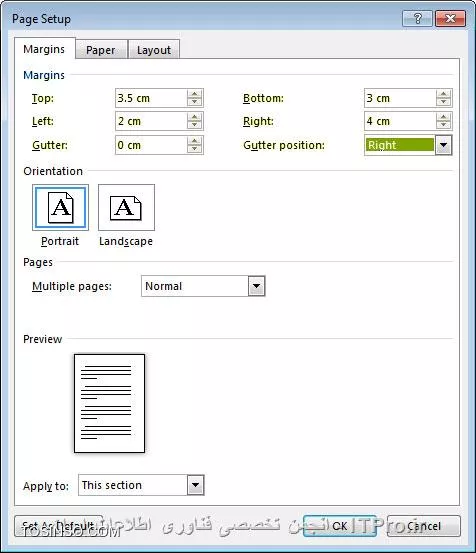The image size is (476, 553).
Task: Decrease Top margin with down arrow
Action: pyautogui.click(x=195, y=102)
